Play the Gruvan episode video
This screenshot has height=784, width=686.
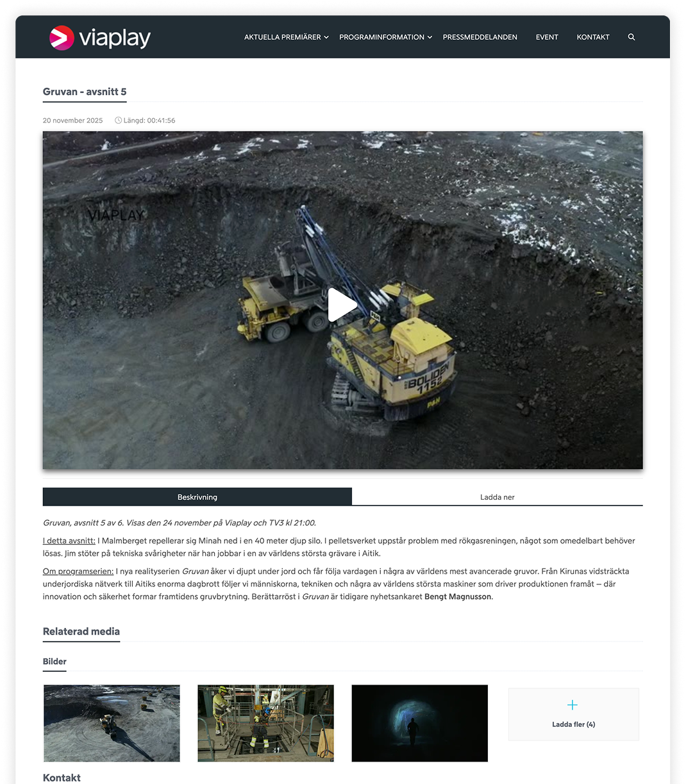pos(342,305)
